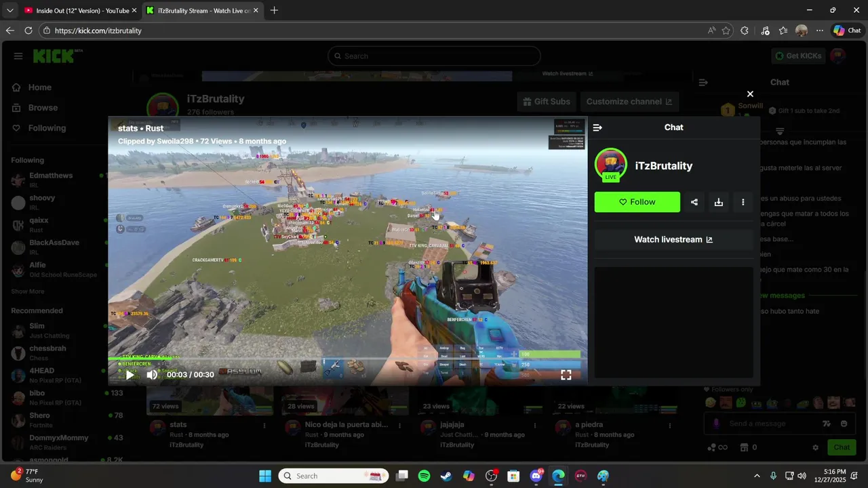Open Copilot Chat button

847,30
